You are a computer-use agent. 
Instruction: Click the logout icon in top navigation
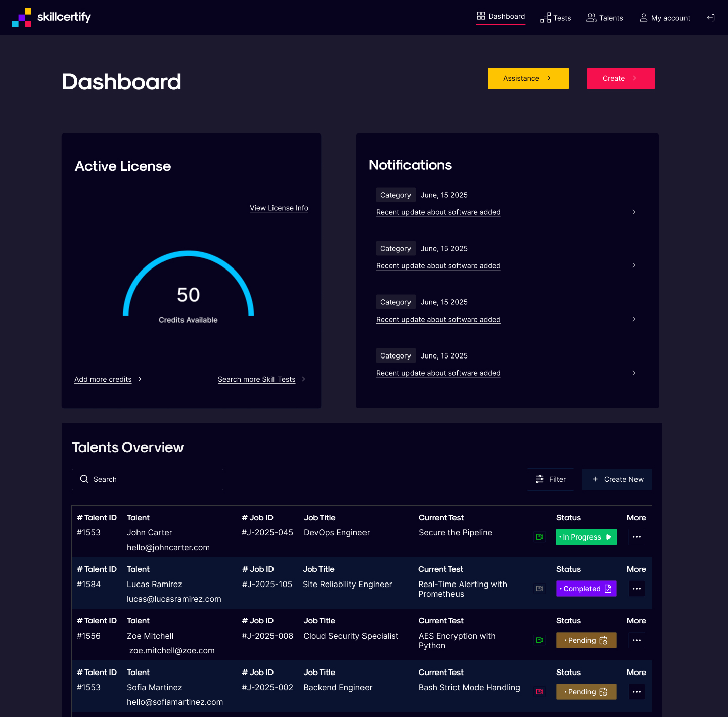(710, 18)
